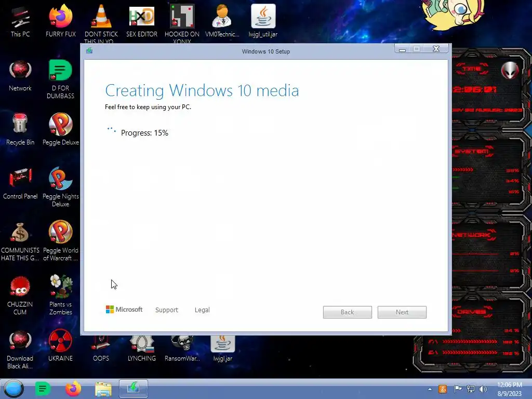Screen dimensions: 532x399
Task: Open the OOPS desktop shortcut
Action: [101, 349]
